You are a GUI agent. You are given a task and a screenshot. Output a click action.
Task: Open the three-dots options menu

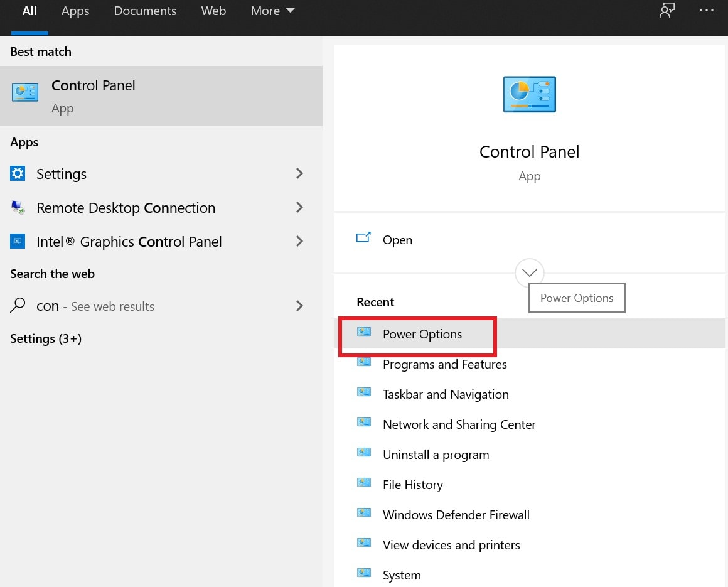click(706, 10)
